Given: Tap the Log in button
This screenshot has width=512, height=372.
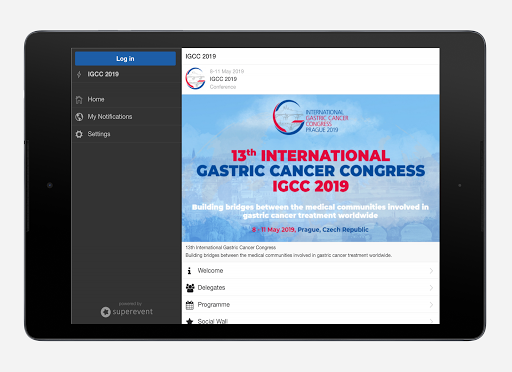Looking at the screenshot, I should [125, 59].
